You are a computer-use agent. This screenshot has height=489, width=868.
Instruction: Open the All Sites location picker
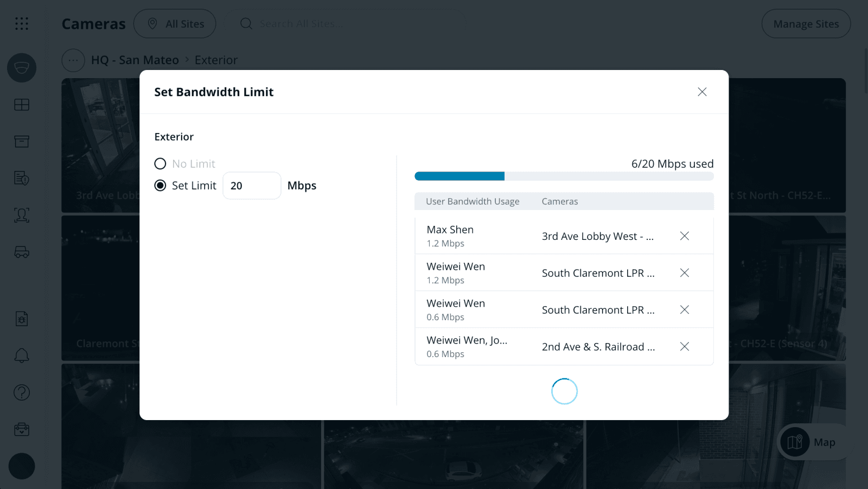[175, 23]
